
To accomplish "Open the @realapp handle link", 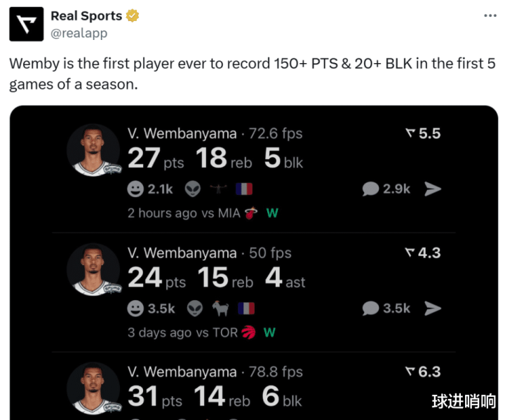I will coord(79,33).
